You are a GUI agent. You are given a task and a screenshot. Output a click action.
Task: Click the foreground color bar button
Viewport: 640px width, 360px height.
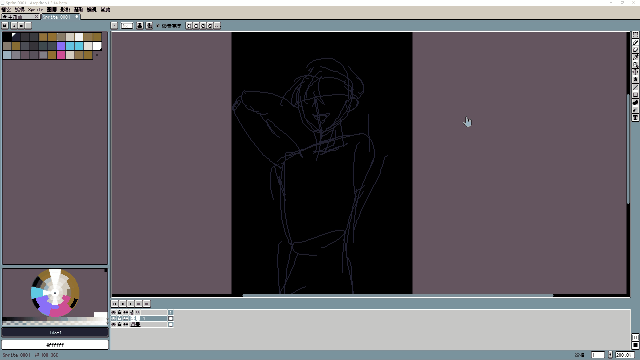55,332
